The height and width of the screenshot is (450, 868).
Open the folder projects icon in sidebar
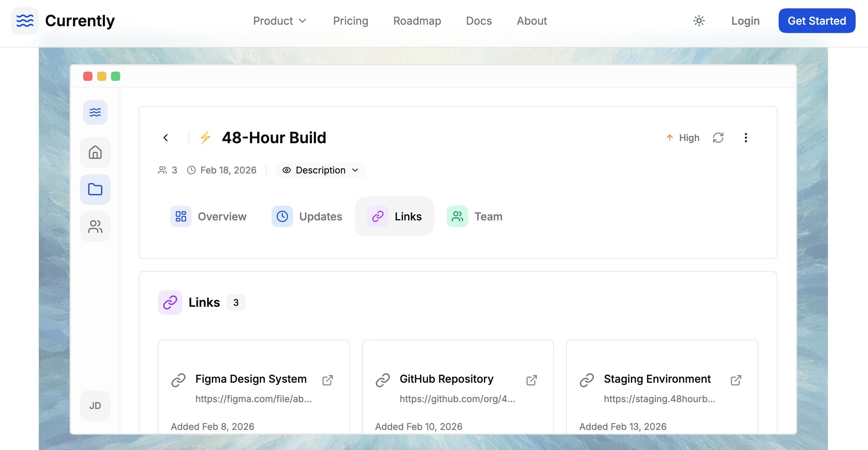pos(95,189)
